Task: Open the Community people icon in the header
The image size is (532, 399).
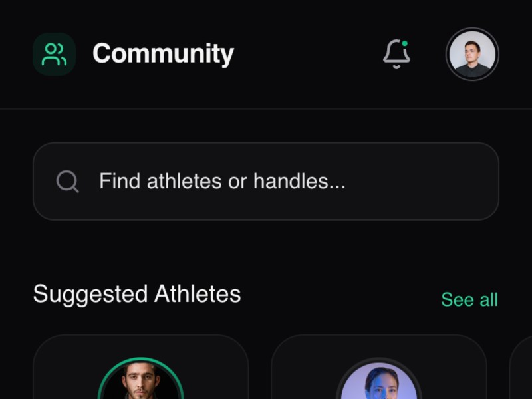Action: pyautogui.click(x=54, y=54)
